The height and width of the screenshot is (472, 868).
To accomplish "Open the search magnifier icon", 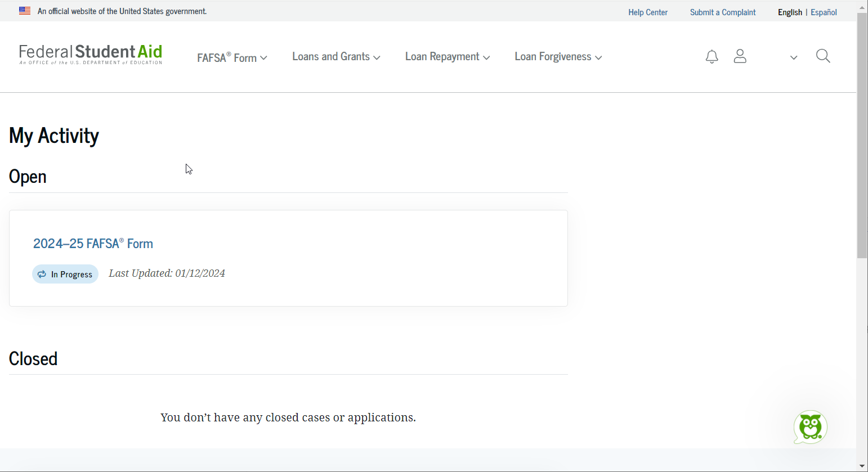I will coord(823,56).
